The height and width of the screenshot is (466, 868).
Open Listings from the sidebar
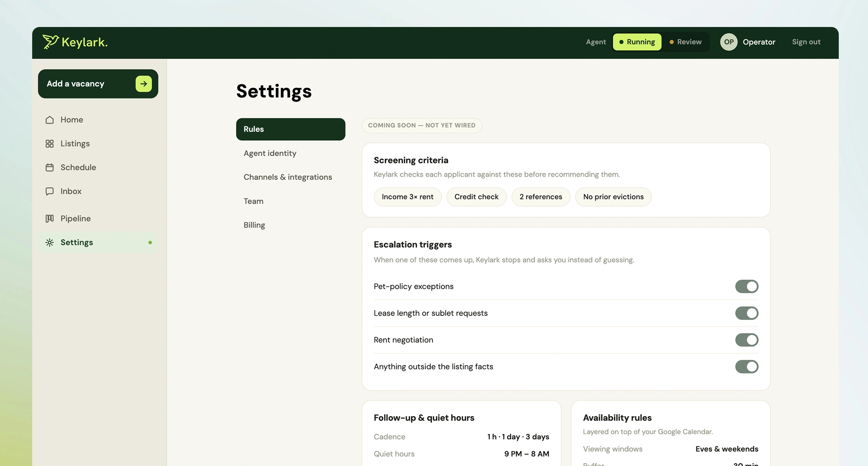coord(98,143)
